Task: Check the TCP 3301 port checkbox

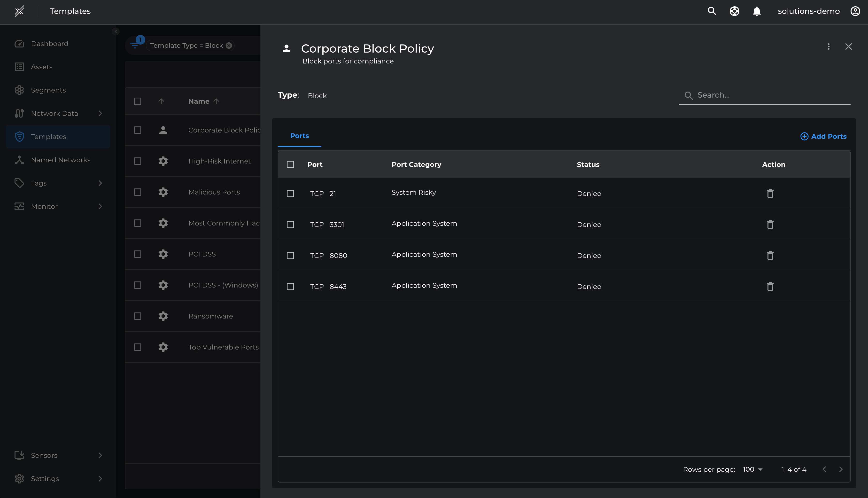Action: [x=290, y=225]
